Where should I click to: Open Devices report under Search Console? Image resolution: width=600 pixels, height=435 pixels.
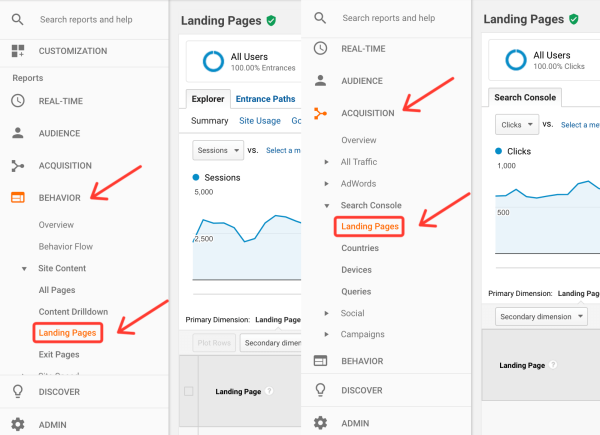click(x=357, y=270)
